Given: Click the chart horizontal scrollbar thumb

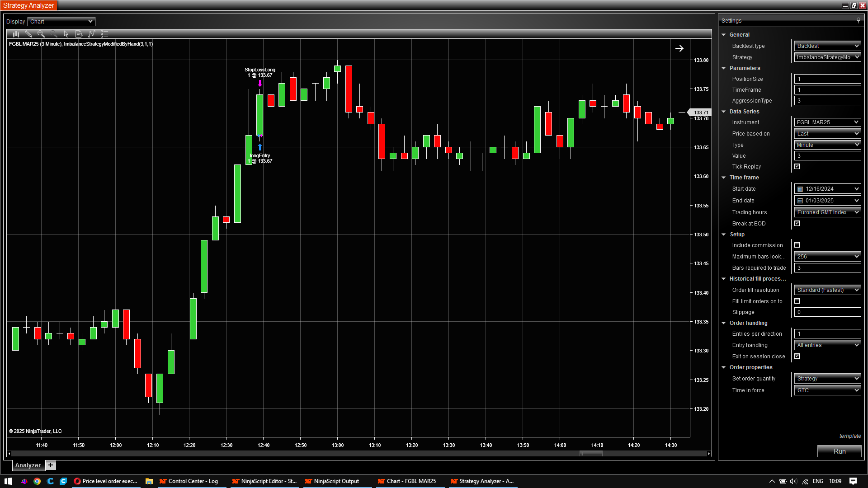Looking at the screenshot, I should (x=591, y=453).
